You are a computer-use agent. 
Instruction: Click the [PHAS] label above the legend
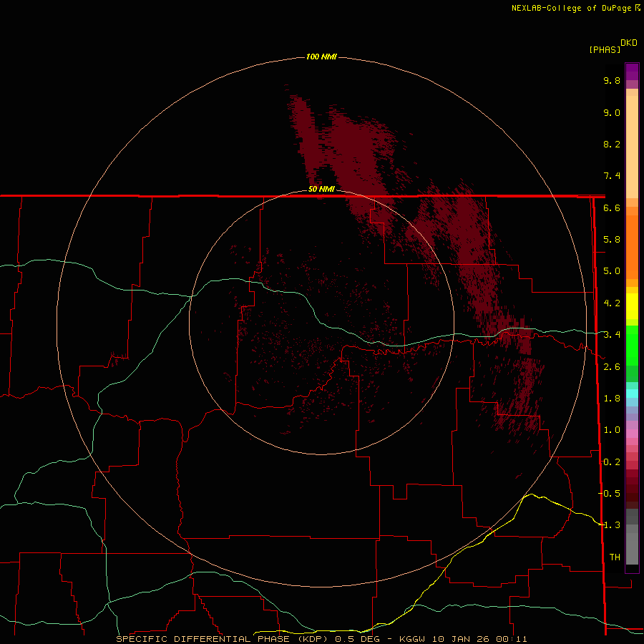605,49
